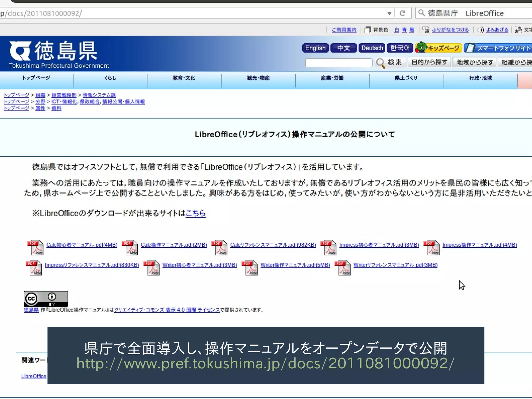
Task: Click the PDF icon for Calcリファレンスマニュアル
Action: pyautogui.click(x=220, y=247)
